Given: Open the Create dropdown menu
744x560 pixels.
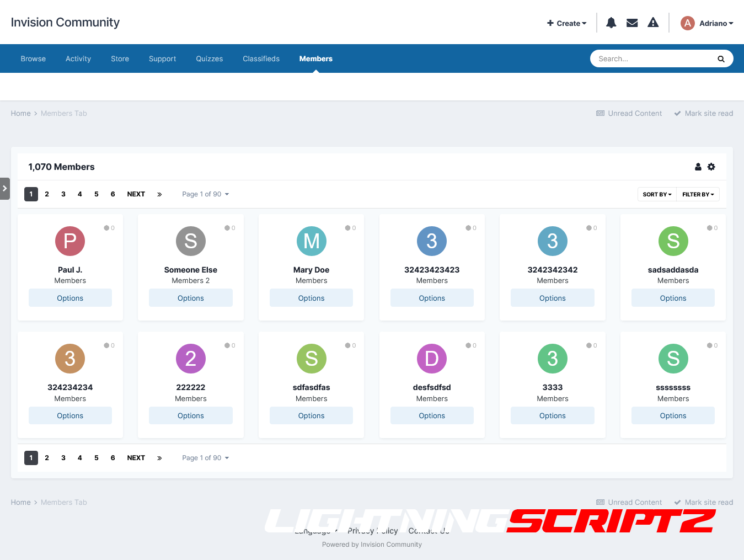Looking at the screenshot, I should [566, 23].
